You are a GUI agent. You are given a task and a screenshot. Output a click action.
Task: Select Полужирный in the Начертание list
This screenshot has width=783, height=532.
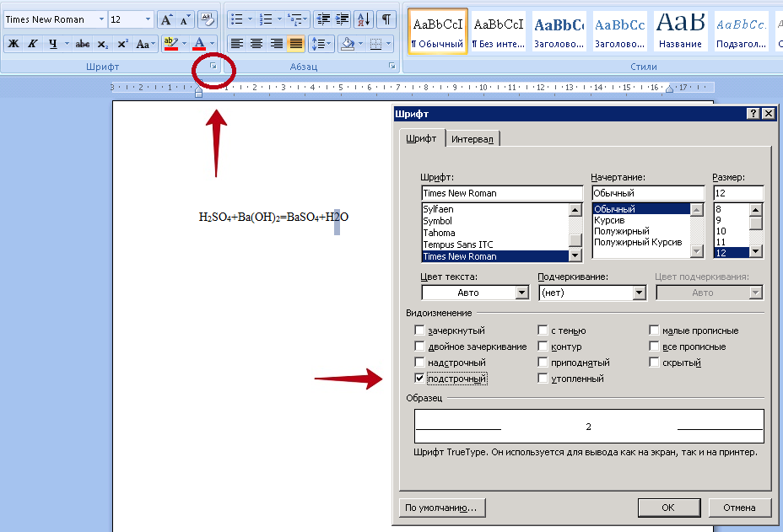click(x=622, y=231)
